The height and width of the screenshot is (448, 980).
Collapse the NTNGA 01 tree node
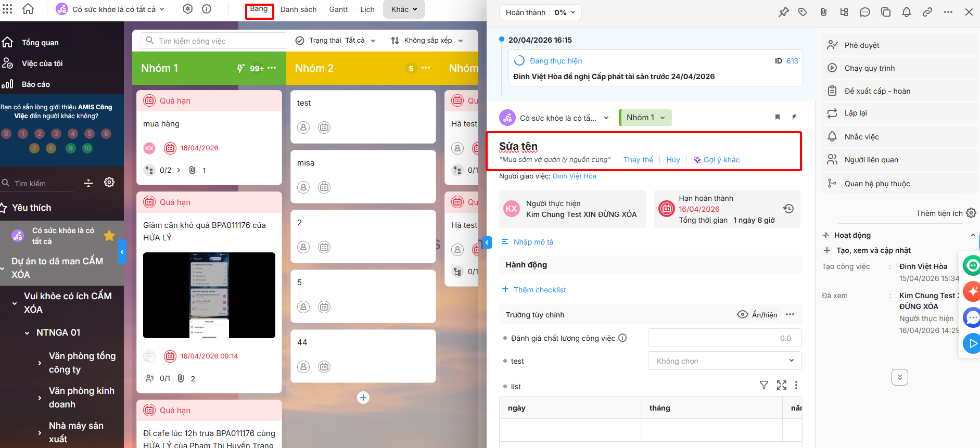coord(27,332)
